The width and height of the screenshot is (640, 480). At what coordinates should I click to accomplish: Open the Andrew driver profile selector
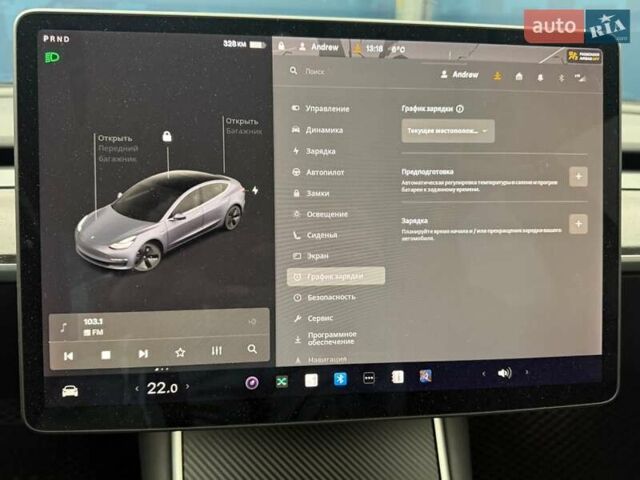[459, 74]
